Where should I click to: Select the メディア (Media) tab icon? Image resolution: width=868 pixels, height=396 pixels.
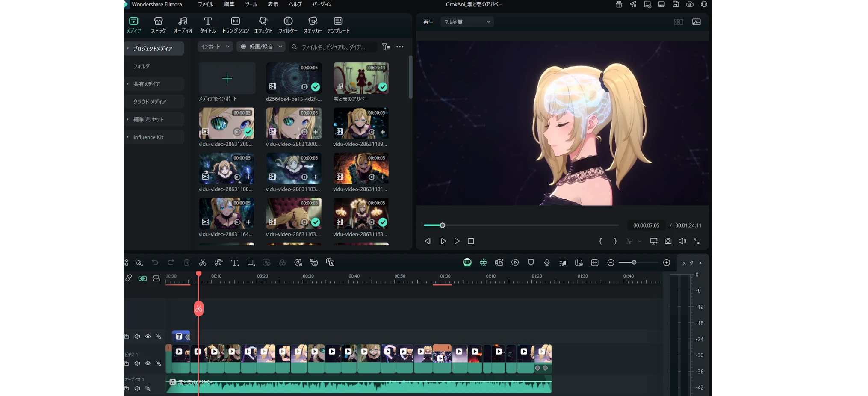(133, 25)
